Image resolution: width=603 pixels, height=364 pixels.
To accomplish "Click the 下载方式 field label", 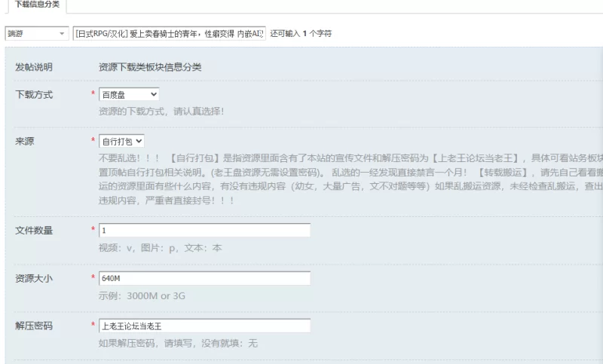I will [34, 94].
